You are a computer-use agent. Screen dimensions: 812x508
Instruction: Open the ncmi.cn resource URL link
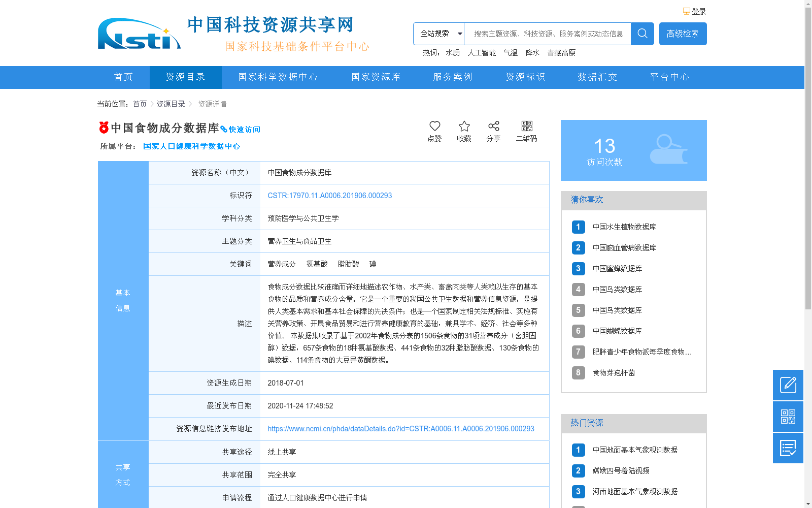(401, 429)
